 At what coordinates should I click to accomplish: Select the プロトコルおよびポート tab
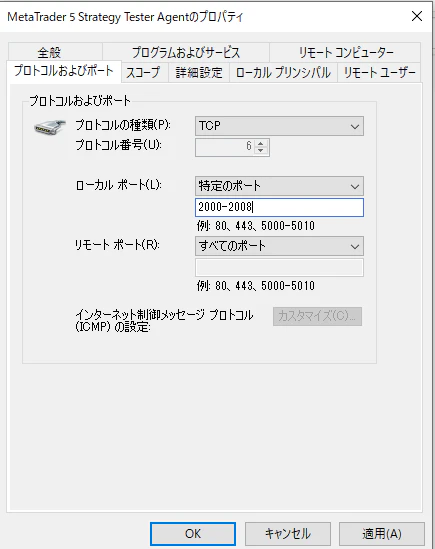coord(64,71)
